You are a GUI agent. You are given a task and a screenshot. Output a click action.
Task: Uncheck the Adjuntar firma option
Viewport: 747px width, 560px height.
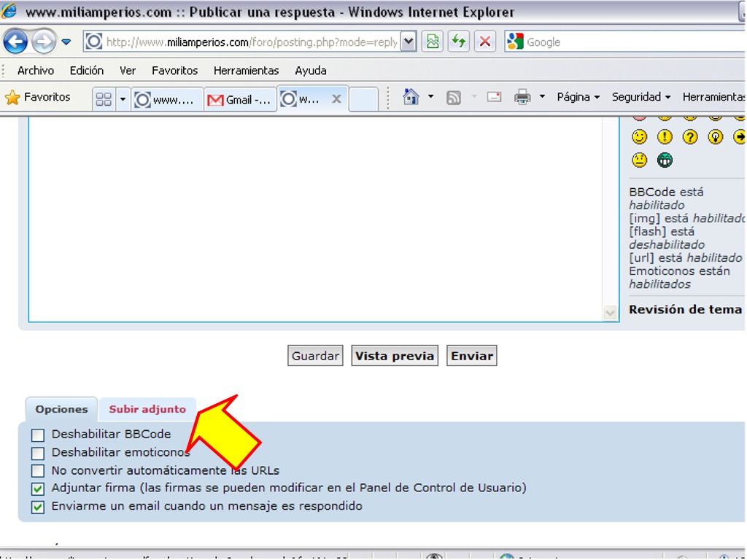38,489
